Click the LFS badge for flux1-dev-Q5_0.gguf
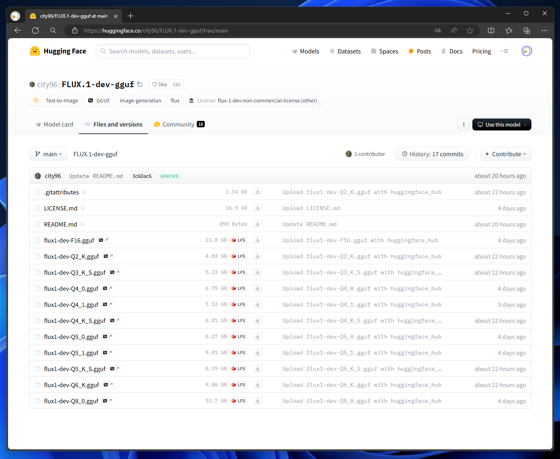The image size is (560, 459). coord(239,337)
